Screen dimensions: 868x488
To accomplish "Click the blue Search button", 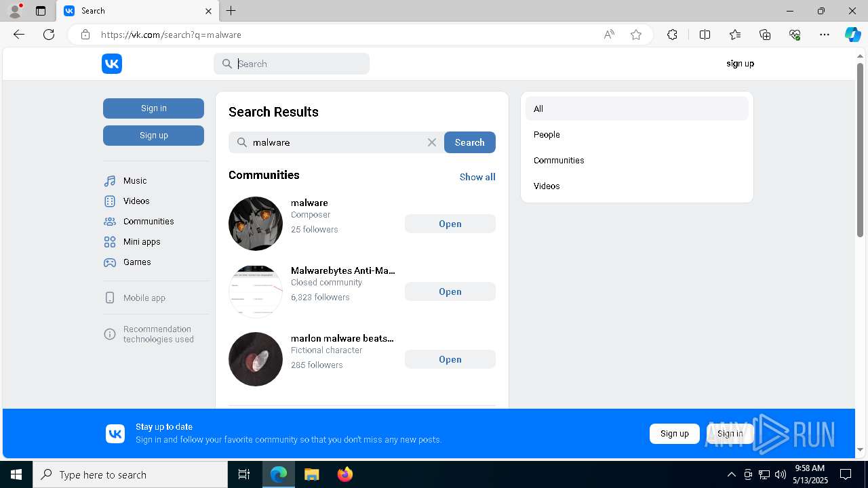I will click(x=469, y=142).
